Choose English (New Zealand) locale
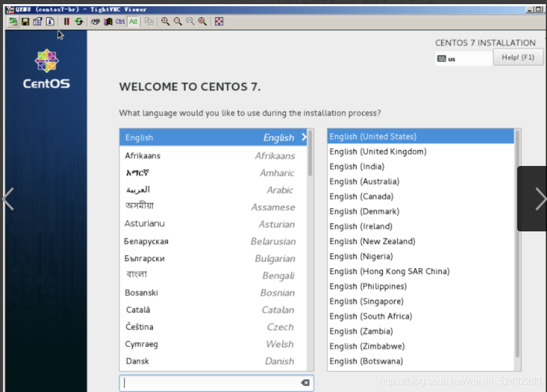547x392 pixels. click(420, 242)
